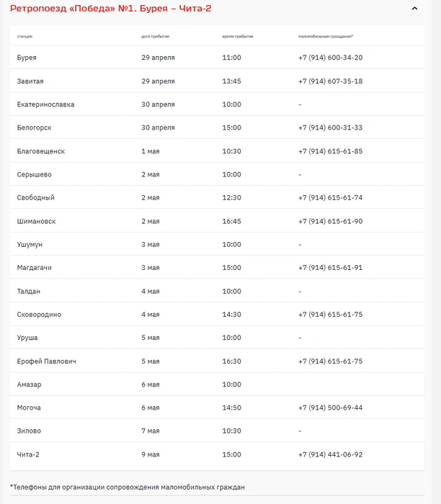Select the Екатеринославка station row
The height and width of the screenshot is (504, 441).
click(217, 104)
